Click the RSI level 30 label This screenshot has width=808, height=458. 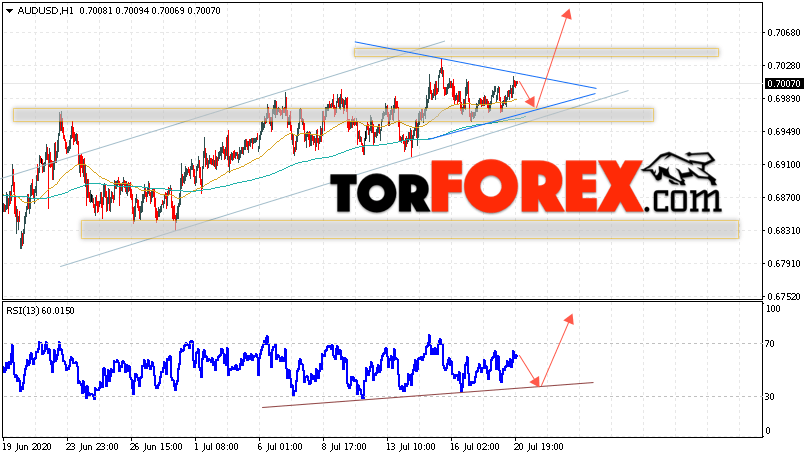click(x=770, y=397)
